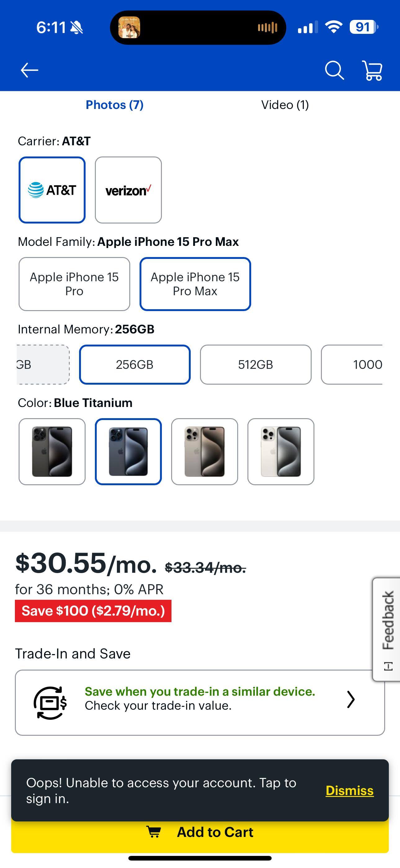The width and height of the screenshot is (400, 868).
Task: Open the shopping cart icon
Action: 372,70
